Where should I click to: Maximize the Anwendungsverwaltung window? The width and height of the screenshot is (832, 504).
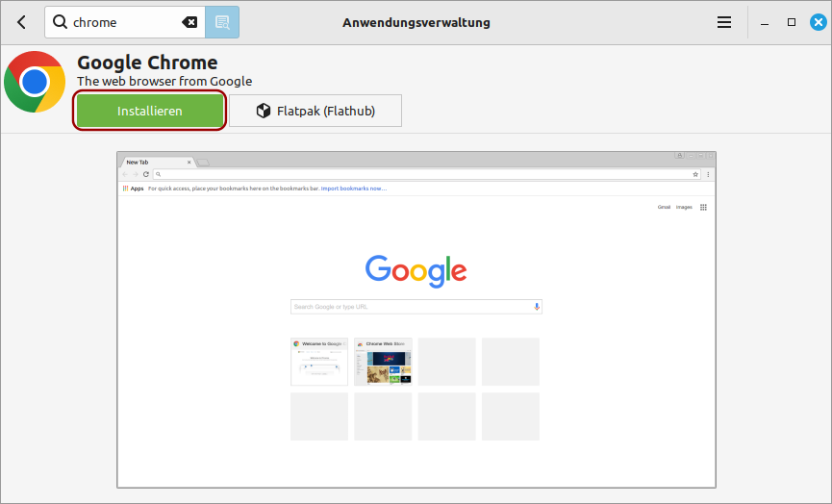(792, 22)
